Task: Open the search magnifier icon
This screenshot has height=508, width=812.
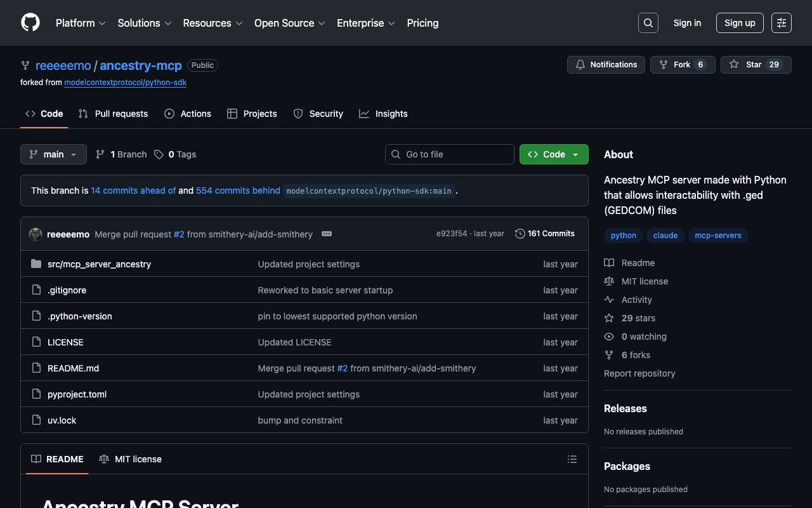Action: [x=648, y=23]
